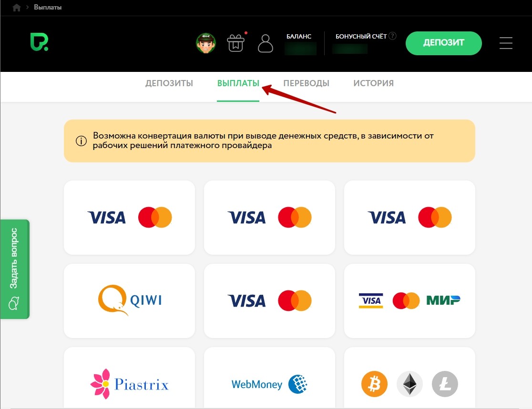Viewport: 532px width, 409px height.
Task: Click the info icon in yellow notice
Action: coord(81,141)
